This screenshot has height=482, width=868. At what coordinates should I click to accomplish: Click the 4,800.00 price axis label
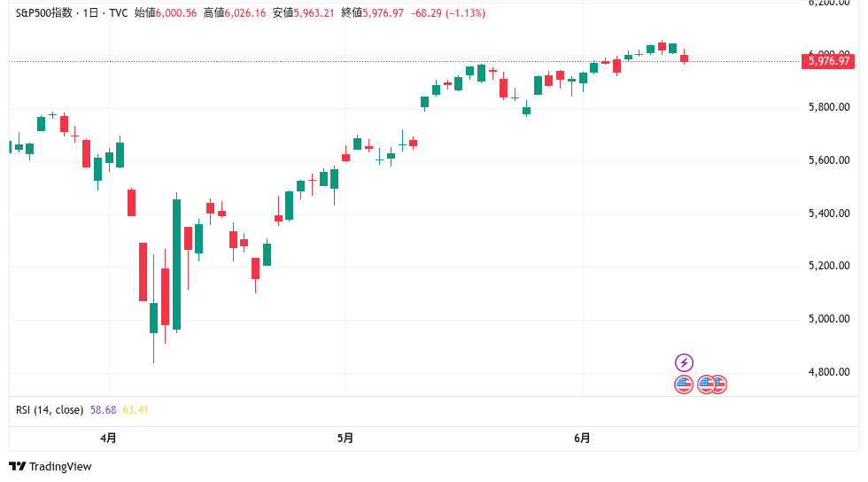click(829, 372)
